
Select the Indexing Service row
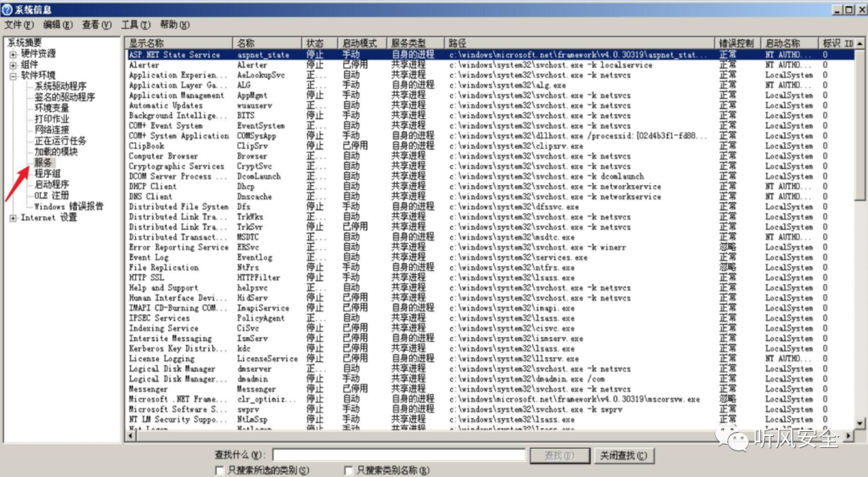pyautogui.click(x=490, y=328)
